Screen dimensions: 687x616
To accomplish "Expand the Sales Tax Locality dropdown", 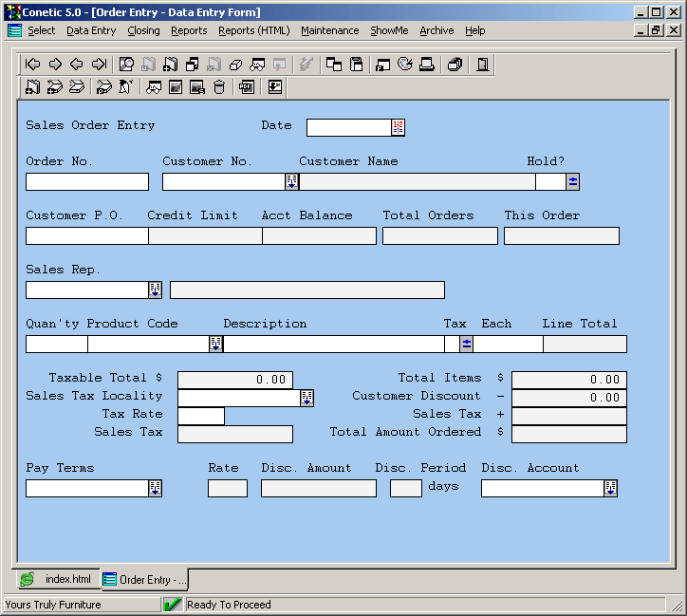I will pos(307,398).
